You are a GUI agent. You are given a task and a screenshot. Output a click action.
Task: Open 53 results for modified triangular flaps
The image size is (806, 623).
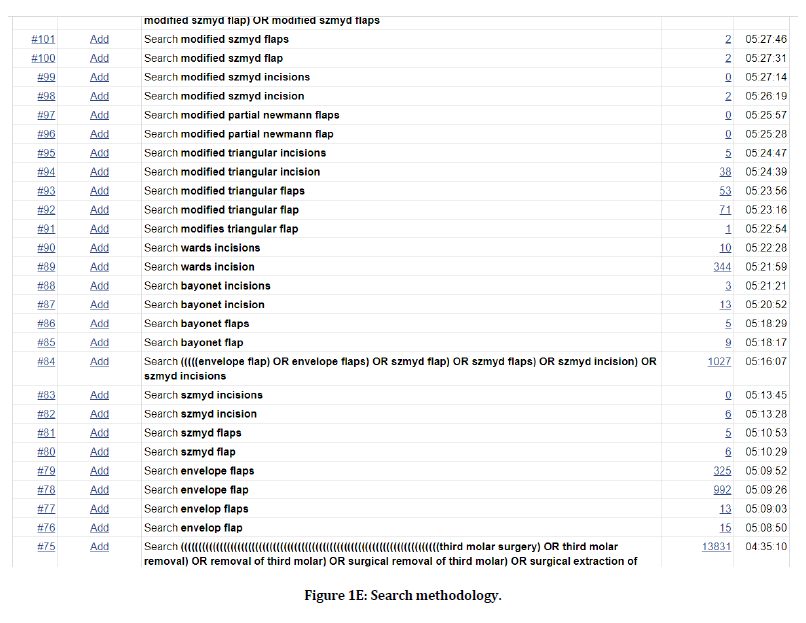tap(725, 191)
